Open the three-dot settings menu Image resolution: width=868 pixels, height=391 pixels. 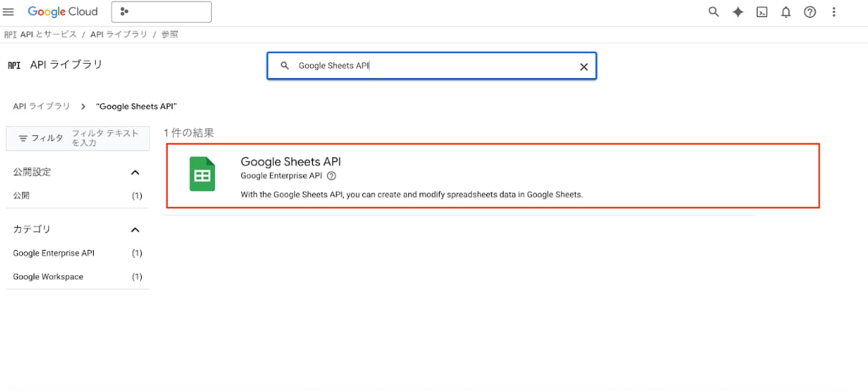[x=834, y=11]
